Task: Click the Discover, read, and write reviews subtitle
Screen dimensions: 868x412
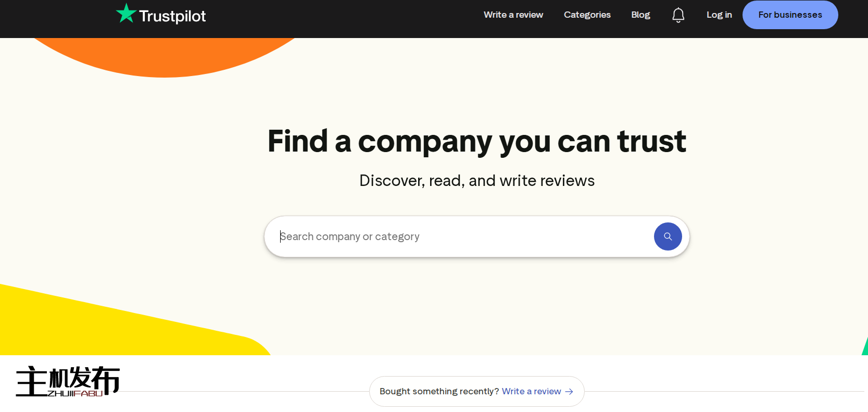Action: 476,181
